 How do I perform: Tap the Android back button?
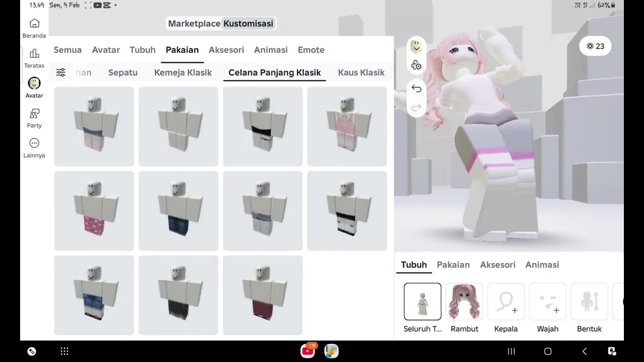pos(585,351)
